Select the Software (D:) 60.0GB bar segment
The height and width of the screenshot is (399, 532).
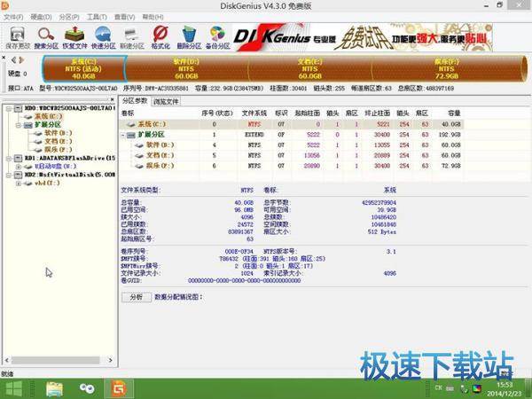click(186, 68)
